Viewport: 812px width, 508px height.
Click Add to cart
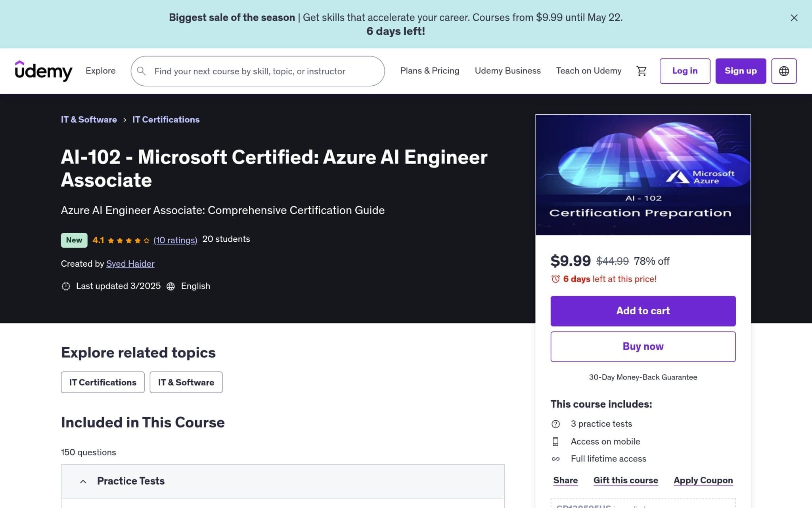click(643, 311)
